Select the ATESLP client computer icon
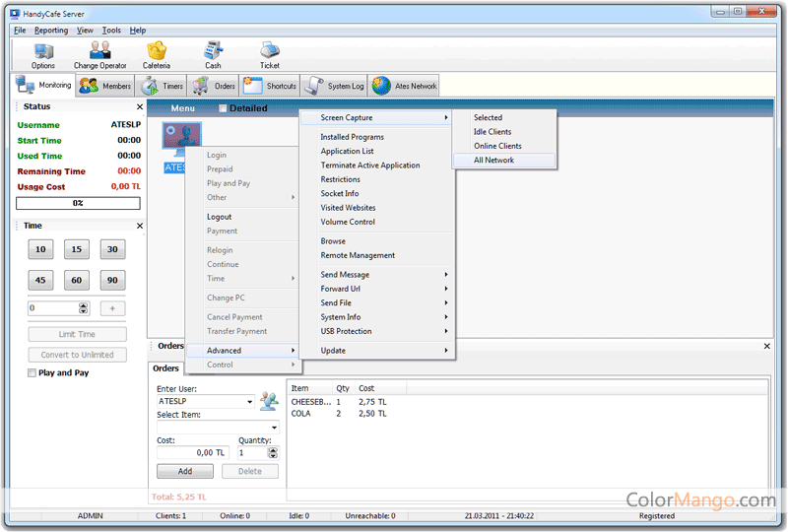 click(x=181, y=142)
